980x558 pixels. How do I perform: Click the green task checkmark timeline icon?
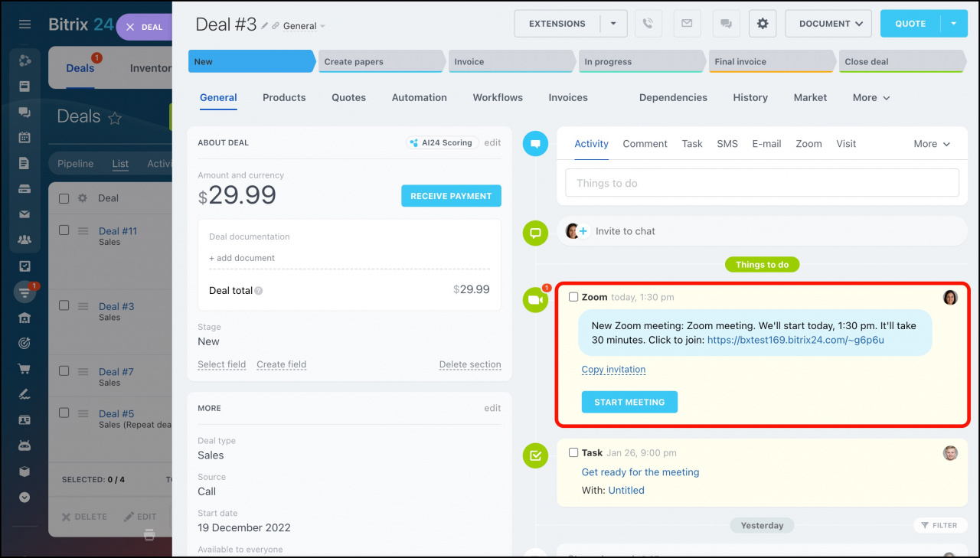pos(535,455)
